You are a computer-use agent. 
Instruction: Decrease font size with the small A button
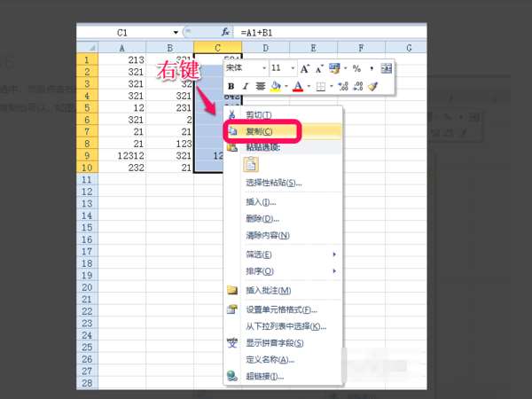point(319,69)
